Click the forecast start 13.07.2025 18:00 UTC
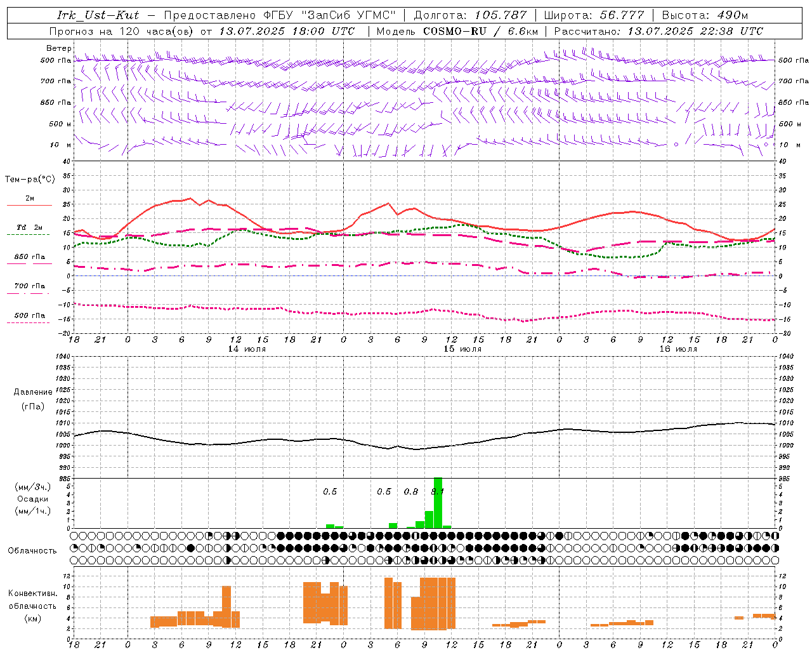The width and height of the screenshot is (812, 650). point(287,31)
